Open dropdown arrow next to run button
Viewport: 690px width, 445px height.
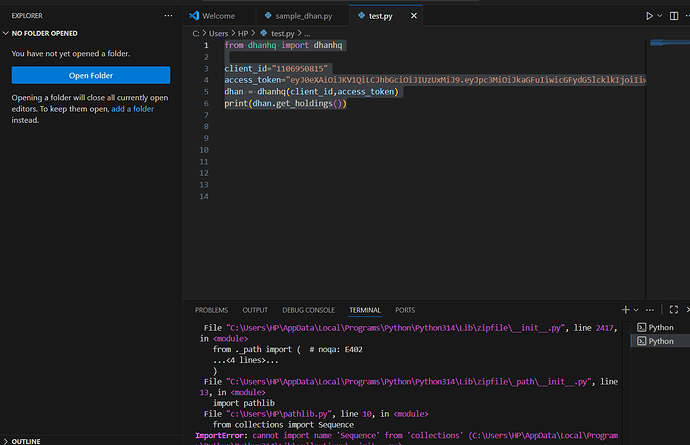click(x=662, y=16)
